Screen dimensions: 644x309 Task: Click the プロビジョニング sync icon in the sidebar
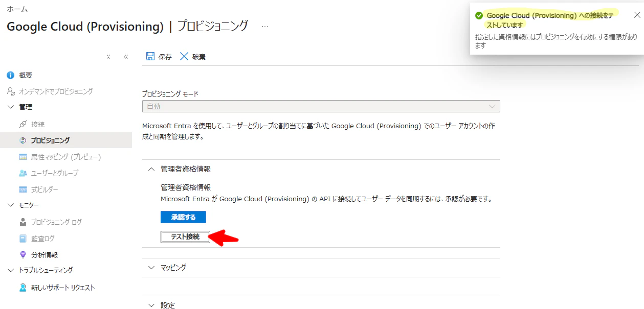23,140
